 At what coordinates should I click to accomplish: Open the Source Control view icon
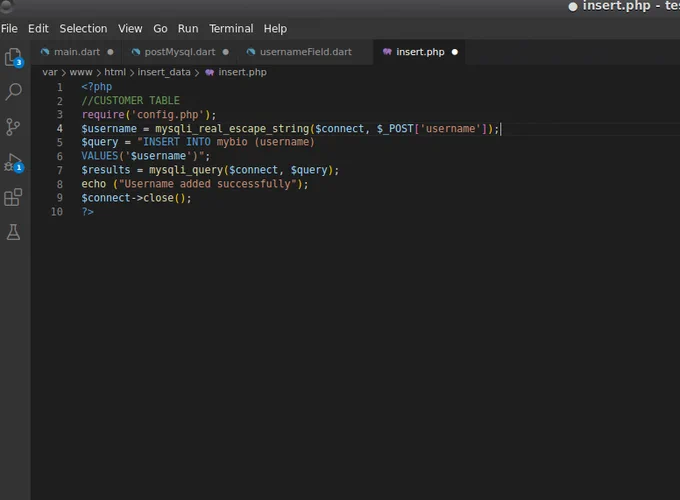tap(13, 127)
